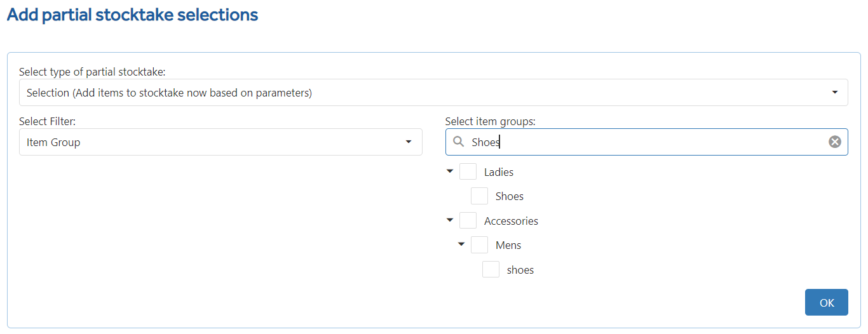Click the Select Filter dropdown arrow
The image size is (868, 334).
point(409,142)
